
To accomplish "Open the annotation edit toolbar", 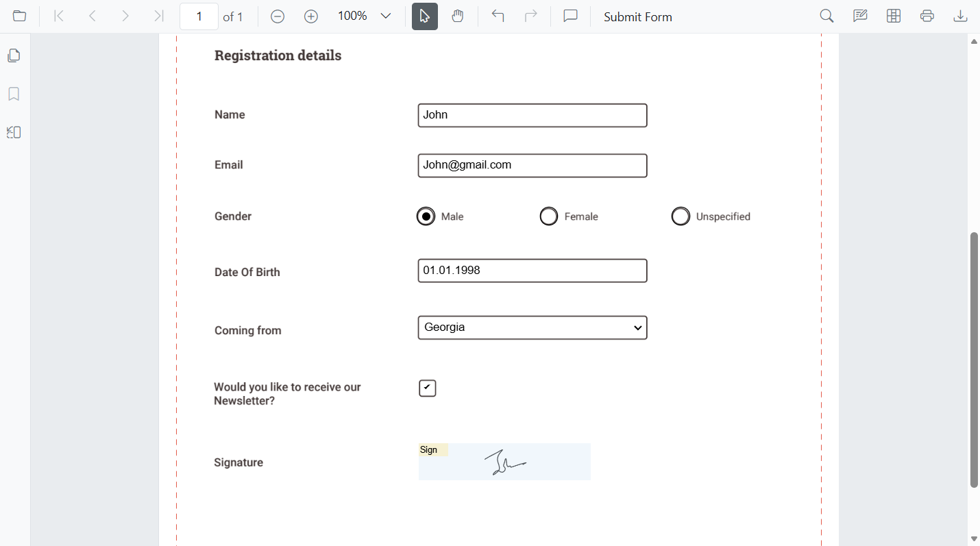I will [x=861, y=16].
